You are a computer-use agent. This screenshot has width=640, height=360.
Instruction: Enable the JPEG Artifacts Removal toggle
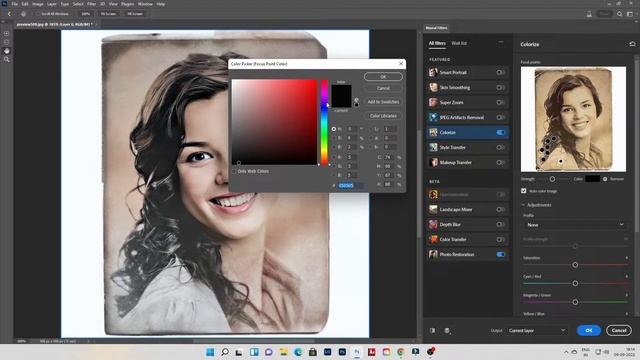[x=500, y=118]
